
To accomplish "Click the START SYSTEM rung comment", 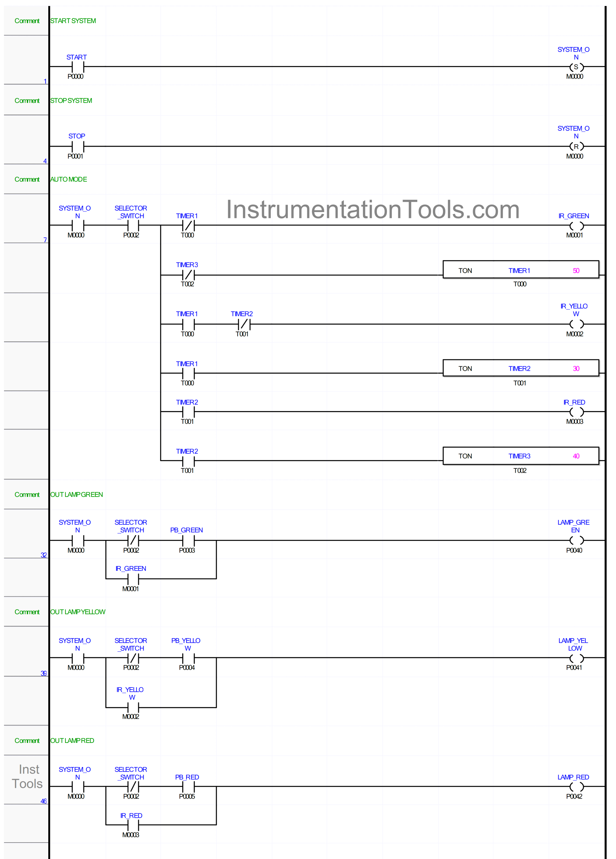I will (x=73, y=21).
